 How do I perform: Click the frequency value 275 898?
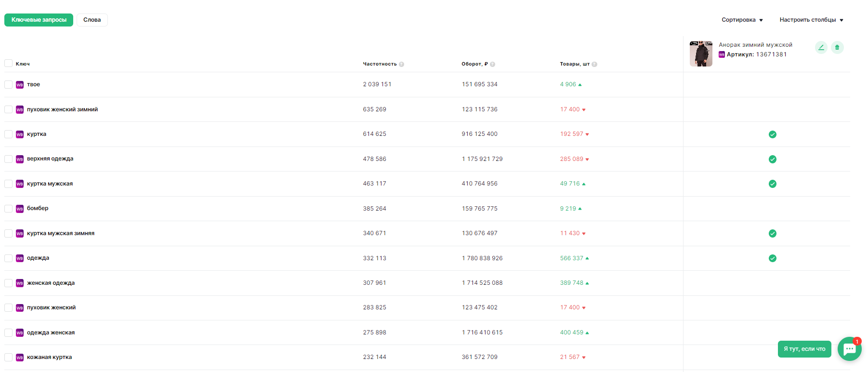[x=374, y=332]
